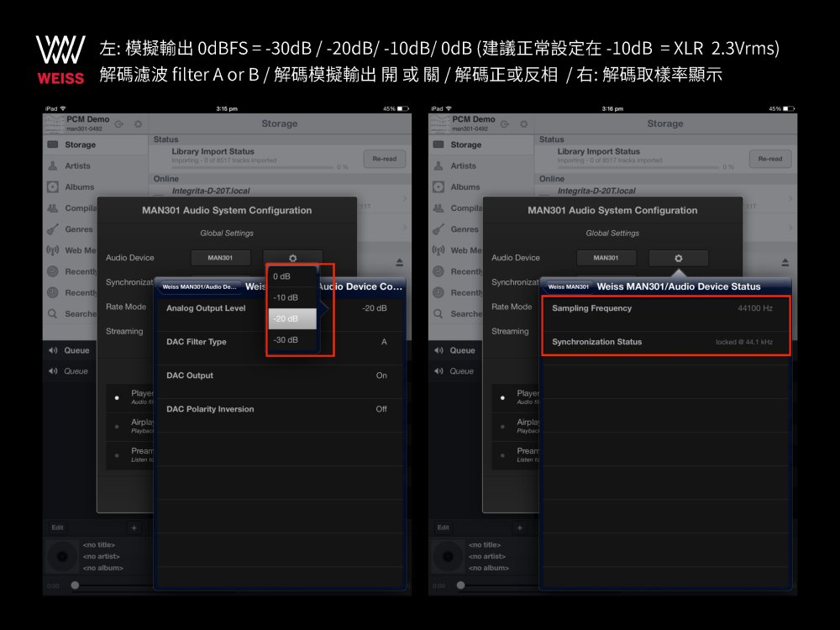
Task: Tap battery indicator in left iPad status bar
Action: 403,108
